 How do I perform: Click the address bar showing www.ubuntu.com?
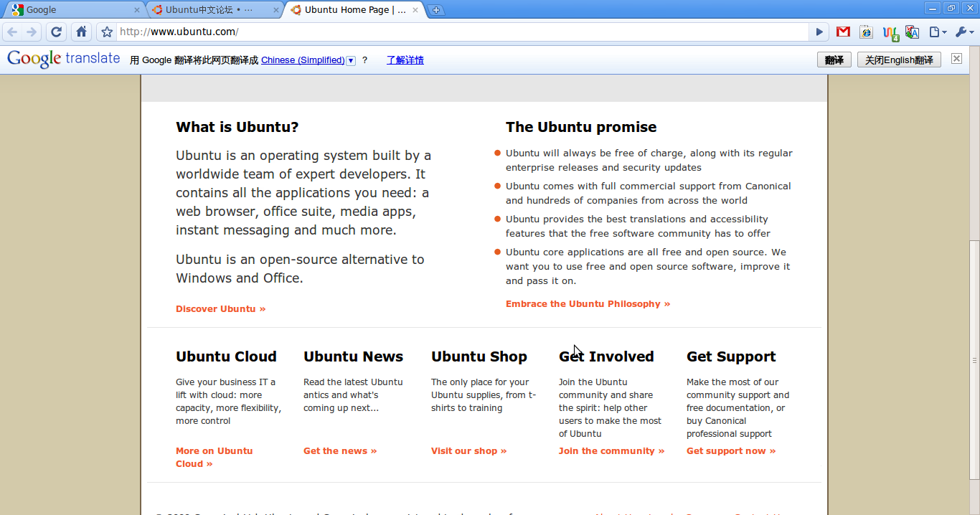(x=463, y=32)
